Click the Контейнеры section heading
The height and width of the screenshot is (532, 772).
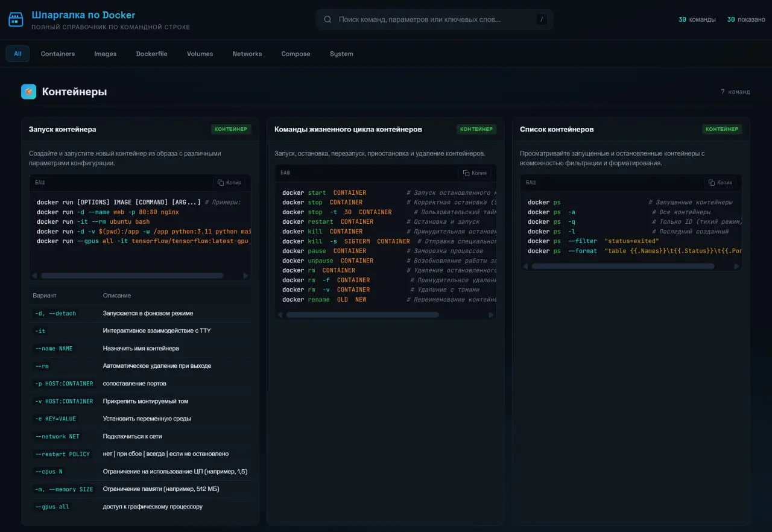[x=74, y=92]
